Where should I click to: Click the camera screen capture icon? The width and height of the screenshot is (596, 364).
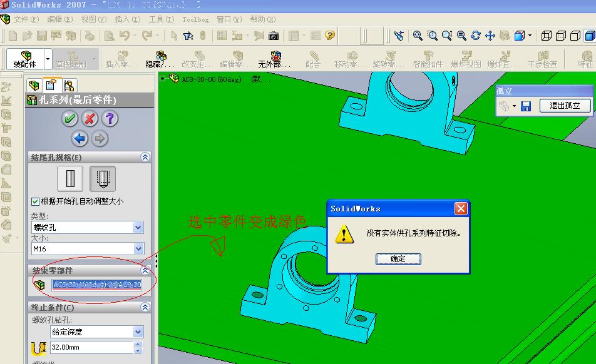tap(274, 36)
